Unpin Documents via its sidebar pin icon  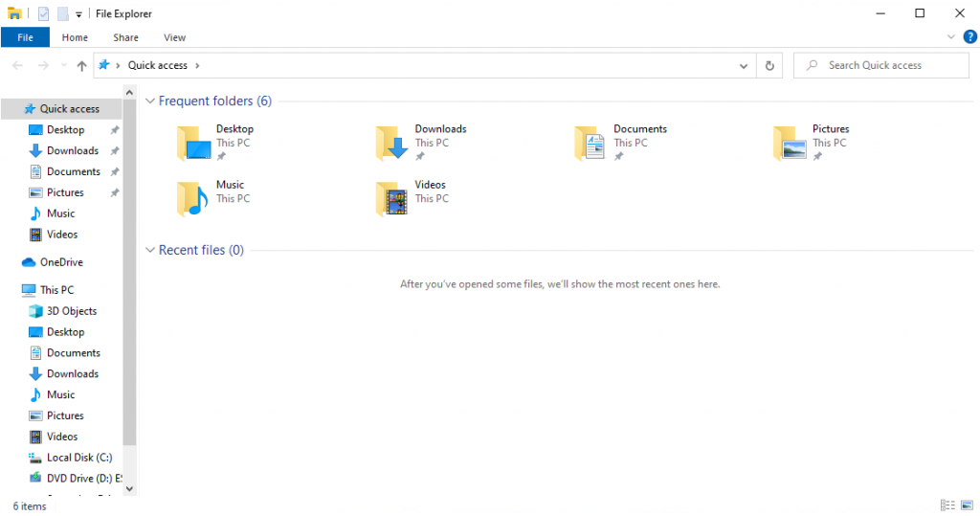tap(115, 171)
